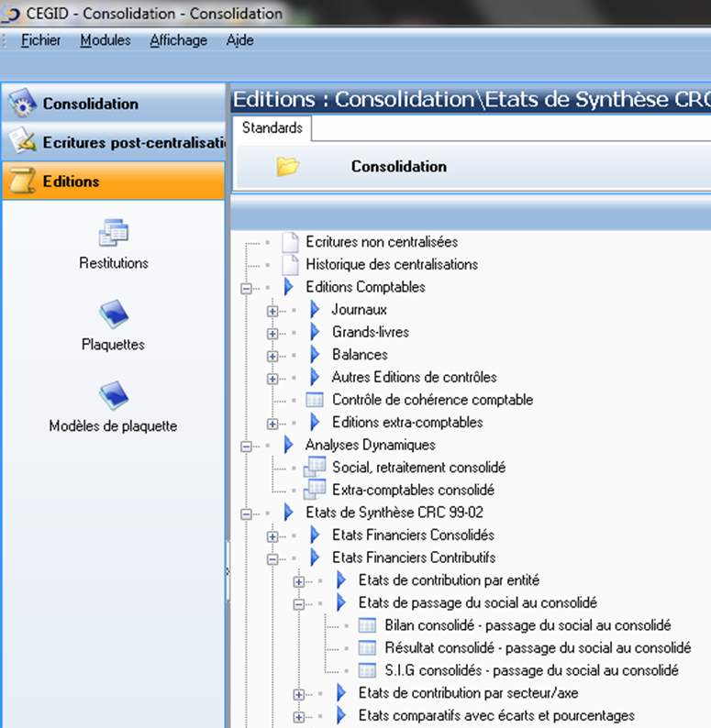The width and height of the screenshot is (711, 728).
Task: Select Historique des centralisations tree item
Action: [392, 265]
